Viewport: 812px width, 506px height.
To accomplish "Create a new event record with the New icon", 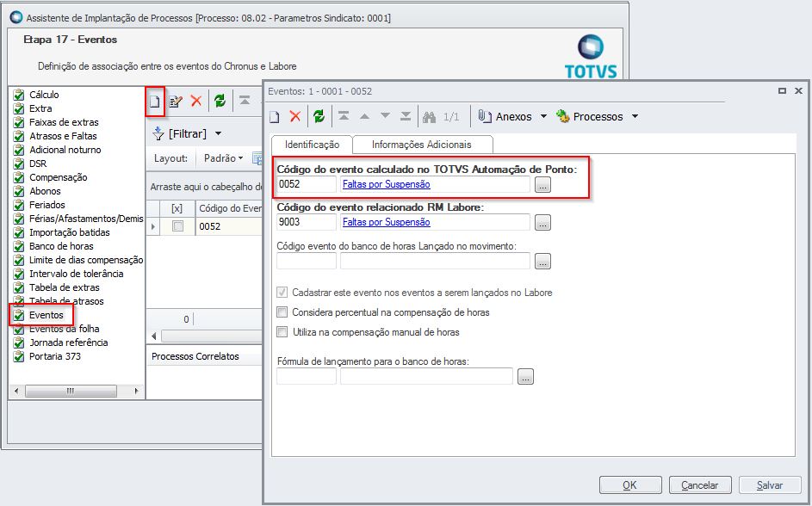I will (x=154, y=101).
